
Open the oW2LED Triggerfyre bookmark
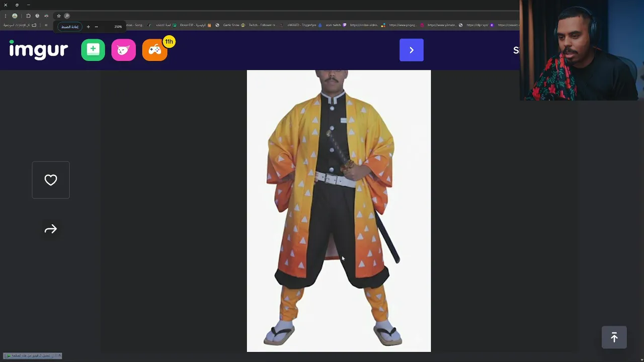point(305,25)
